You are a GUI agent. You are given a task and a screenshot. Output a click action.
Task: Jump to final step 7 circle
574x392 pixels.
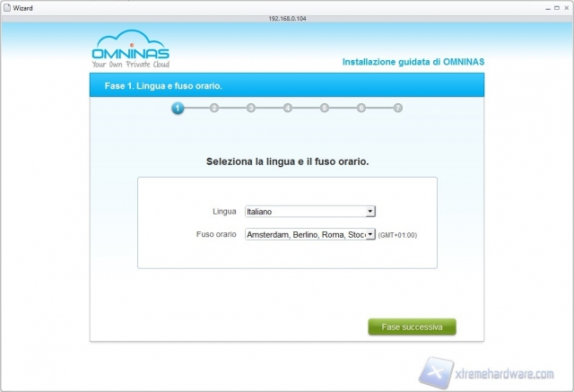[x=397, y=108]
